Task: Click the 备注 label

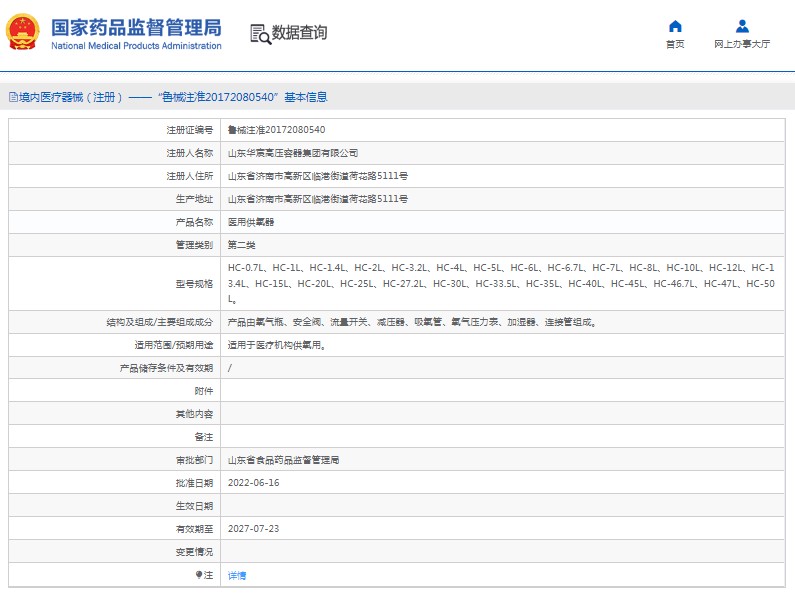Action: (204, 437)
